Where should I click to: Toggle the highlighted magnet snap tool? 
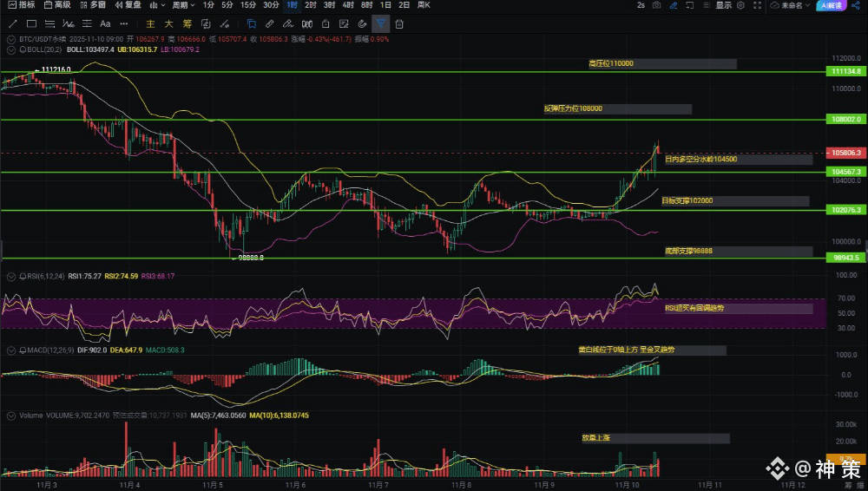pos(381,23)
